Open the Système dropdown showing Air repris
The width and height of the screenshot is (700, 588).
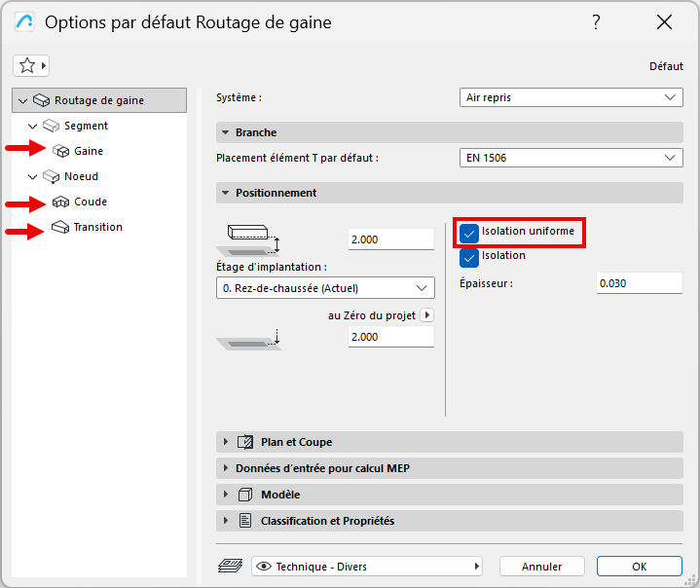[571, 97]
